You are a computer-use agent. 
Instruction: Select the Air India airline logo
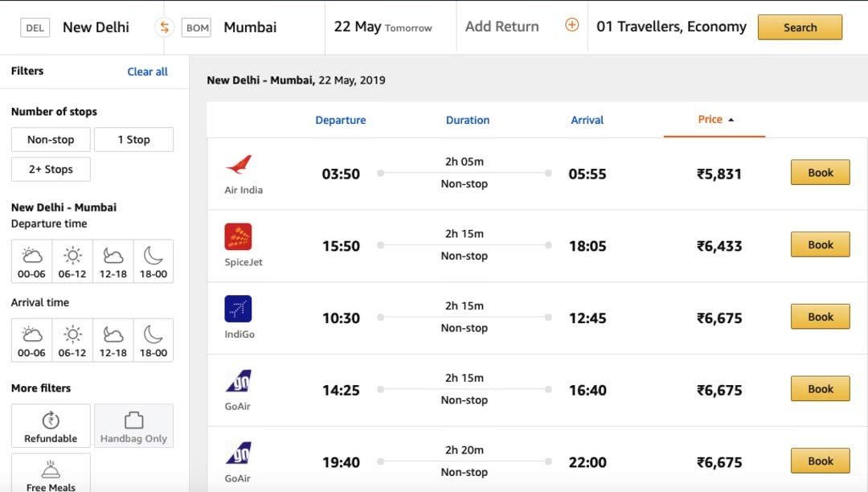tap(239, 164)
